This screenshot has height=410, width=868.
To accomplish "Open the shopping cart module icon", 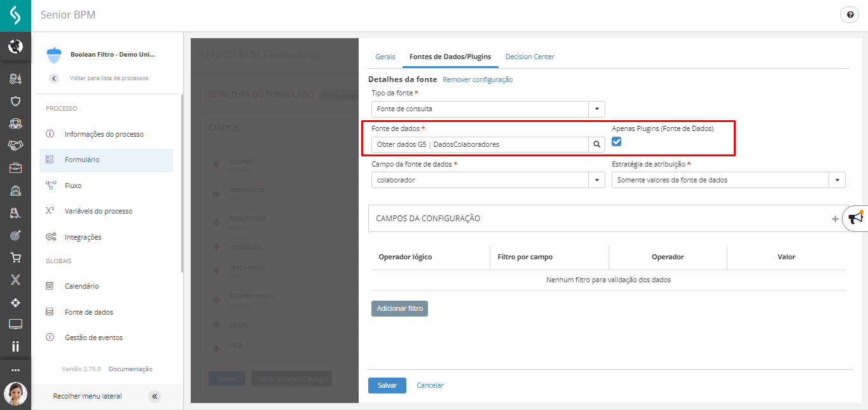I will point(15,257).
